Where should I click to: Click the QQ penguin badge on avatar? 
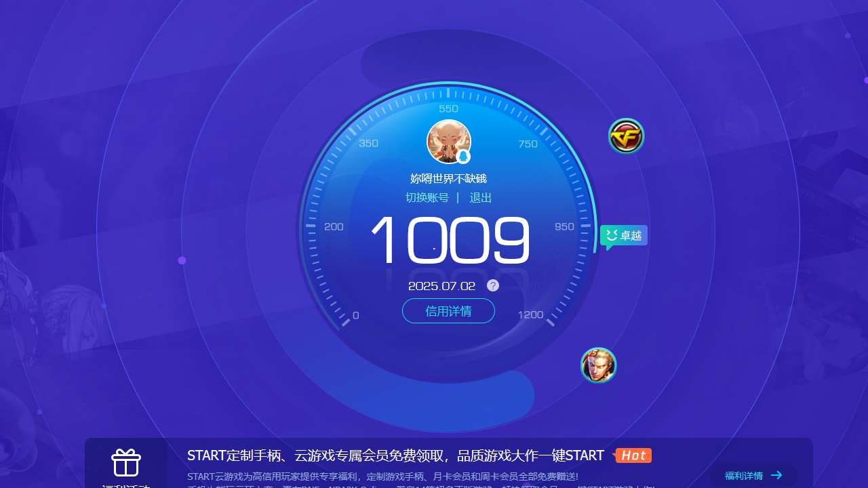[x=463, y=157]
